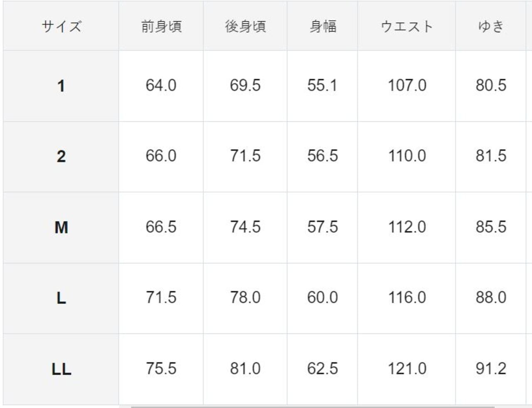Click the 前身頃 column header
The width and height of the screenshot is (532, 408).
[x=161, y=27]
